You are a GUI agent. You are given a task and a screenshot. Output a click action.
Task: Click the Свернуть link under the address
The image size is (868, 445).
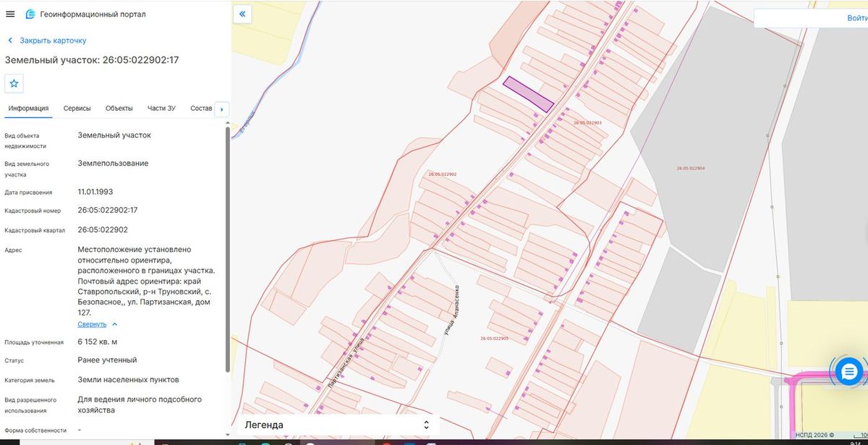point(92,324)
